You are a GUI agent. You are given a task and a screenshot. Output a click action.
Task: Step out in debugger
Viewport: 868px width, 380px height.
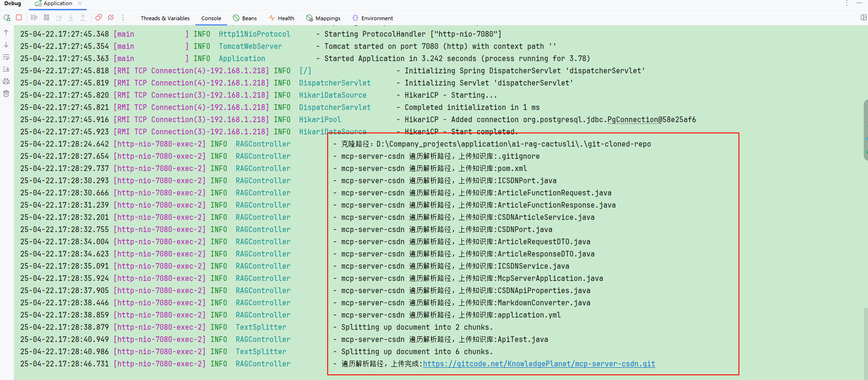coord(83,17)
